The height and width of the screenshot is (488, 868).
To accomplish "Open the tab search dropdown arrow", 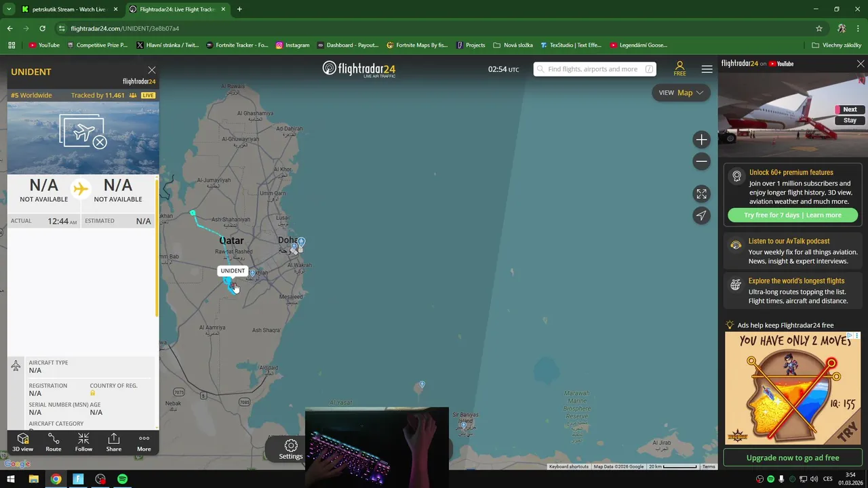I will (9, 9).
